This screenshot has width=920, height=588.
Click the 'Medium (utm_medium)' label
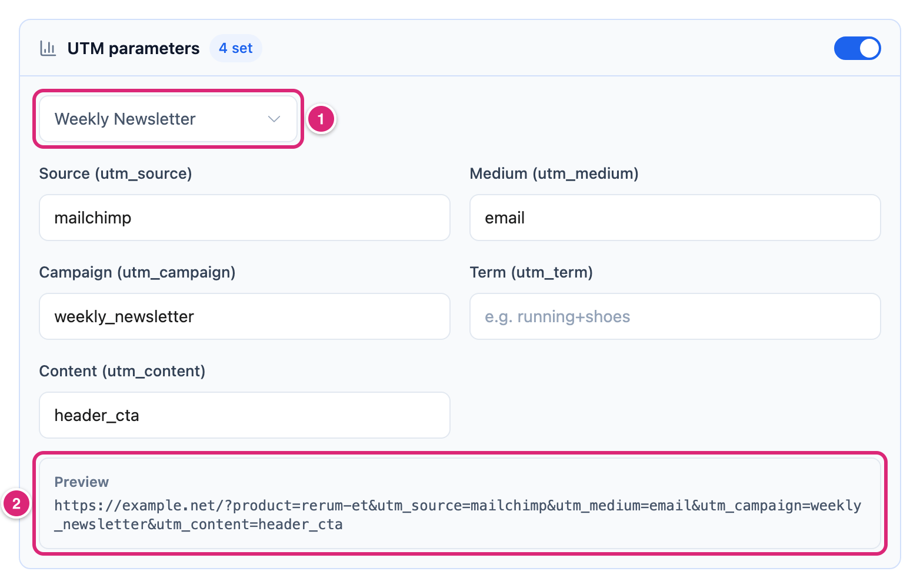554,173
